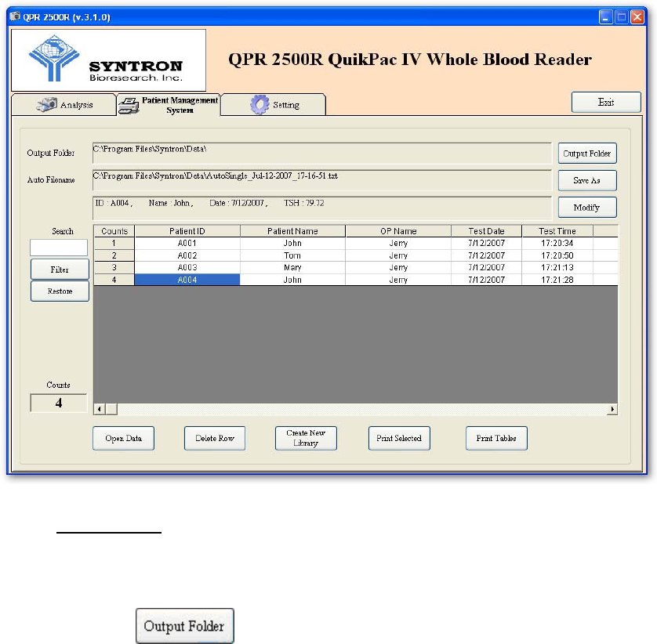The width and height of the screenshot is (657, 644).
Task: Click the Filter button
Action: [60, 270]
